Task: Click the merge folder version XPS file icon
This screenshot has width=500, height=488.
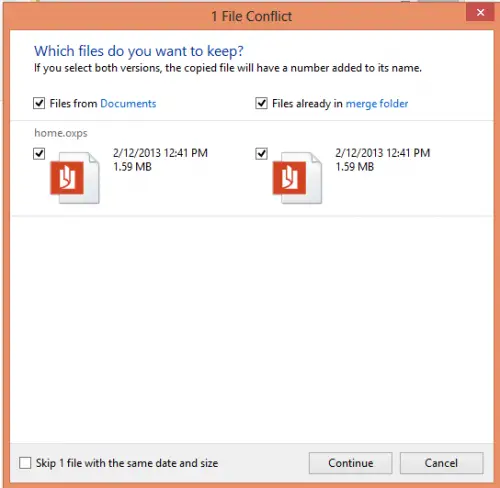Action: coord(297,177)
